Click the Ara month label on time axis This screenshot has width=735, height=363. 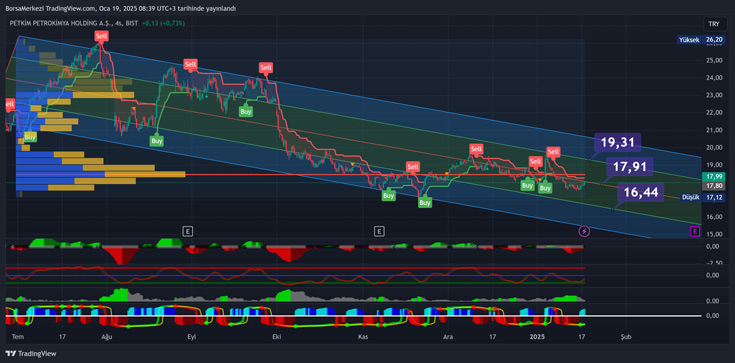[x=448, y=337]
